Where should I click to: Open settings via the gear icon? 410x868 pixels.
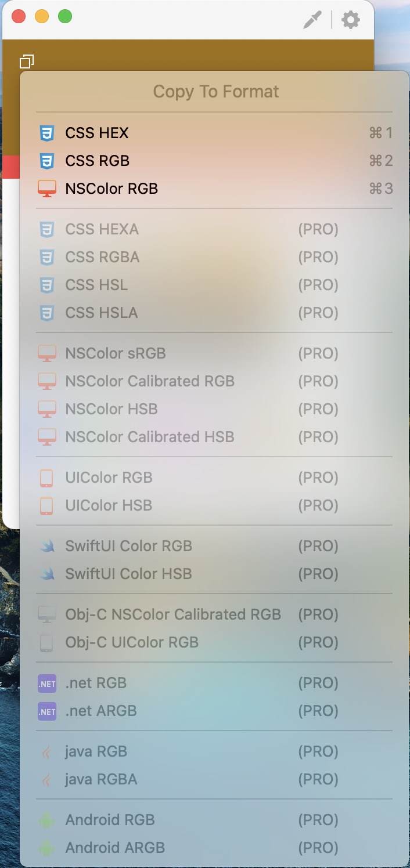click(x=350, y=20)
